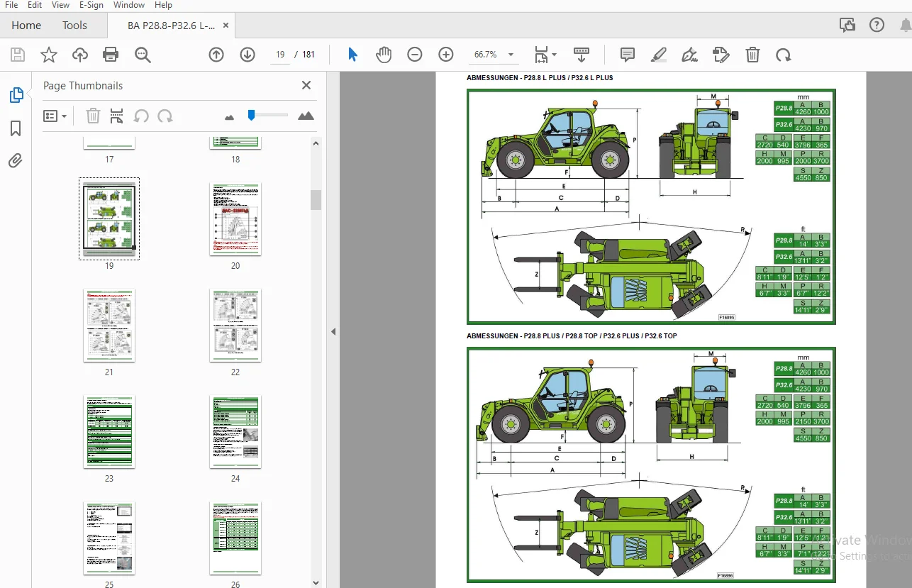Open the Edit menu
The image size is (912, 588).
click(x=35, y=5)
